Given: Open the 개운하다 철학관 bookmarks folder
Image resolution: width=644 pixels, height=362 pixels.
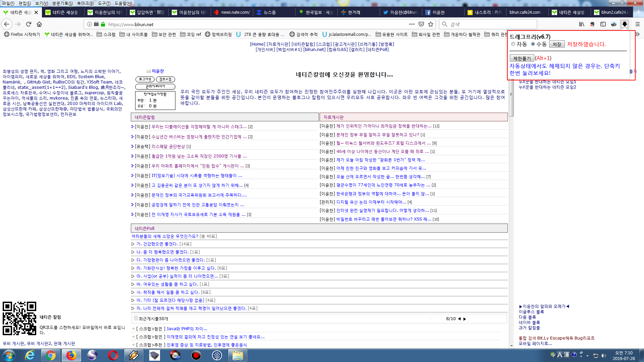Looking at the screenshot, I should [x=462, y=34].
